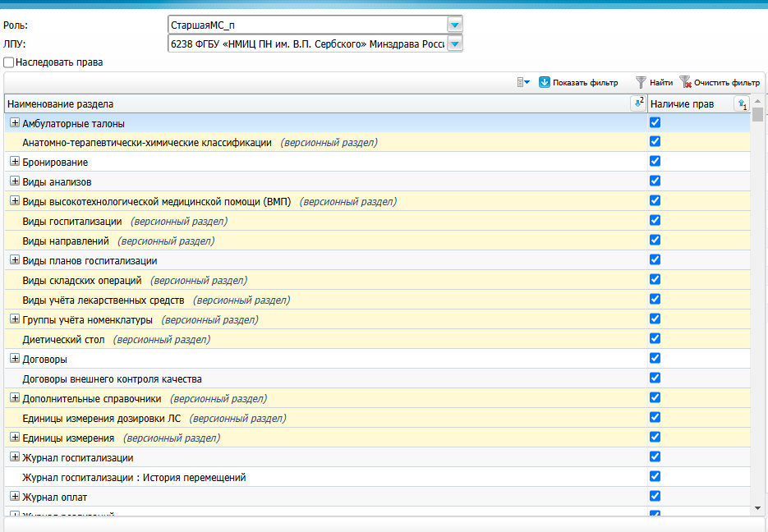Enable the Наследовать права checkbox
This screenshot has width=768, height=532.
pyautogui.click(x=9, y=62)
